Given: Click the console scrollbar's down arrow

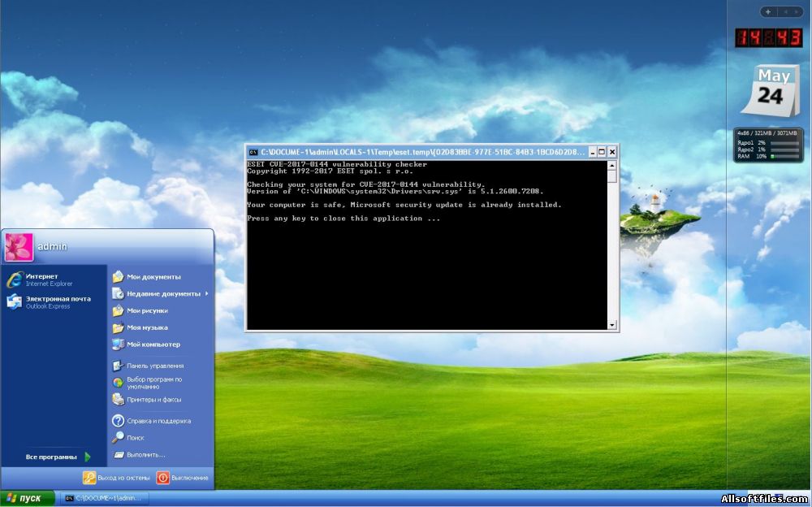Looking at the screenshot, I should click(612, 325).
